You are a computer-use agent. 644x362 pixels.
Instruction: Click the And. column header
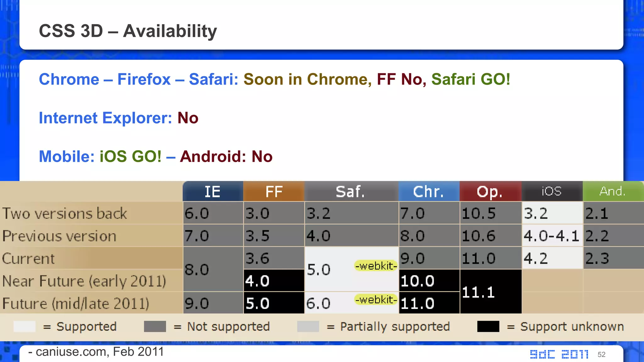[x=613, y=191]
